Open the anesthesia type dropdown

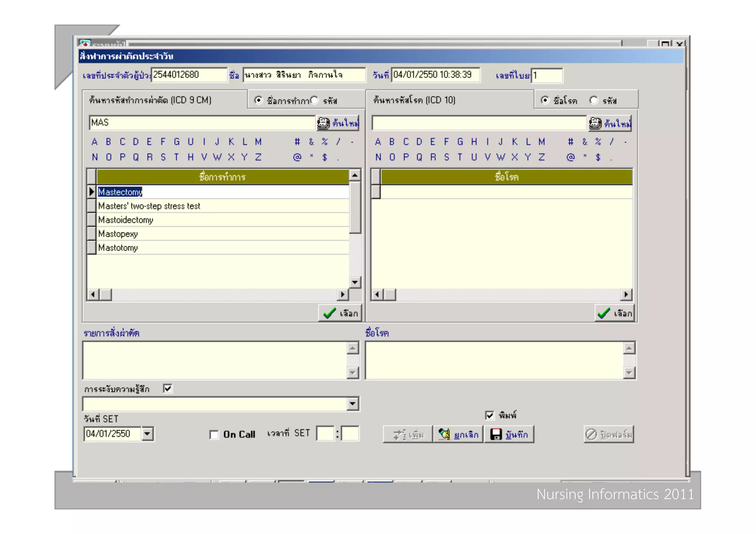353,404
